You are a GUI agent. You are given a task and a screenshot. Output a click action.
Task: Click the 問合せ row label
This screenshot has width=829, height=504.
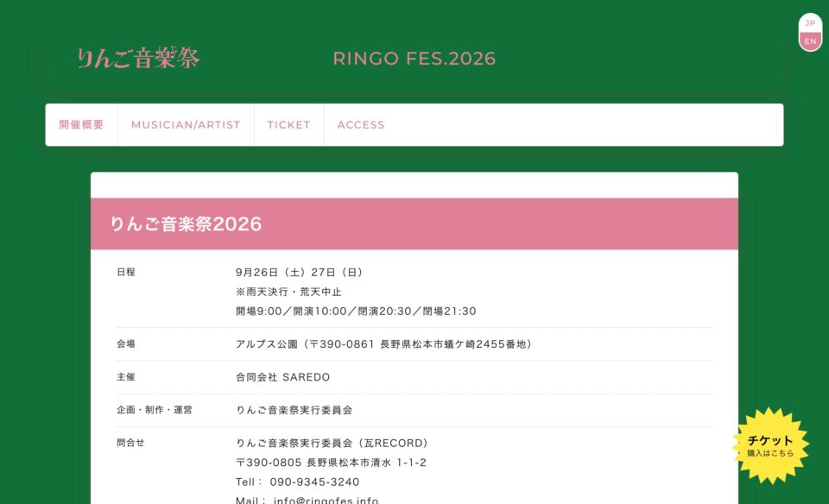pos(130,443)
